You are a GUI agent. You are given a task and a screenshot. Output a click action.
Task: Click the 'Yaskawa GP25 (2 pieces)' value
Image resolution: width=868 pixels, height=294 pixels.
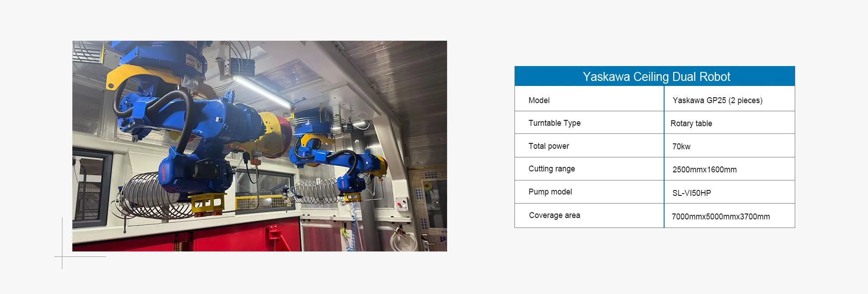click(717, 100)
